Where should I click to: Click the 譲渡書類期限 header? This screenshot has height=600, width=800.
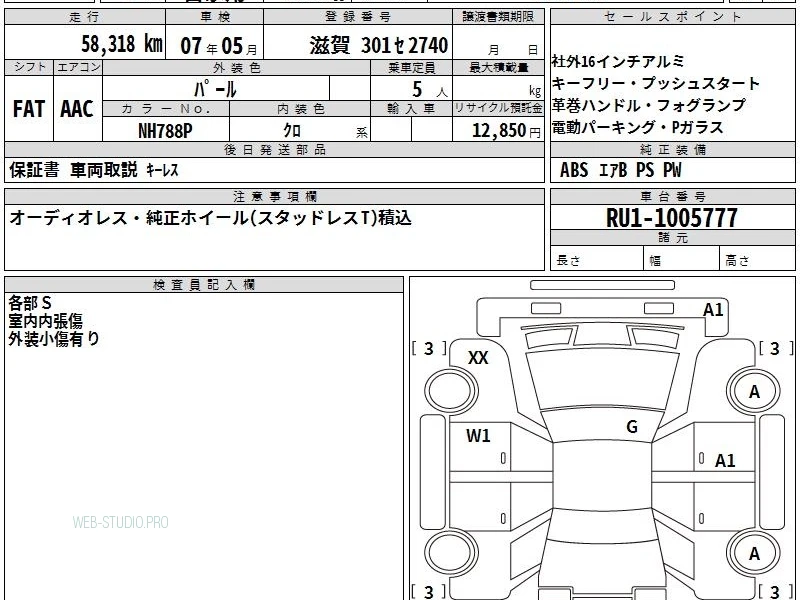[x=498, y=17]
